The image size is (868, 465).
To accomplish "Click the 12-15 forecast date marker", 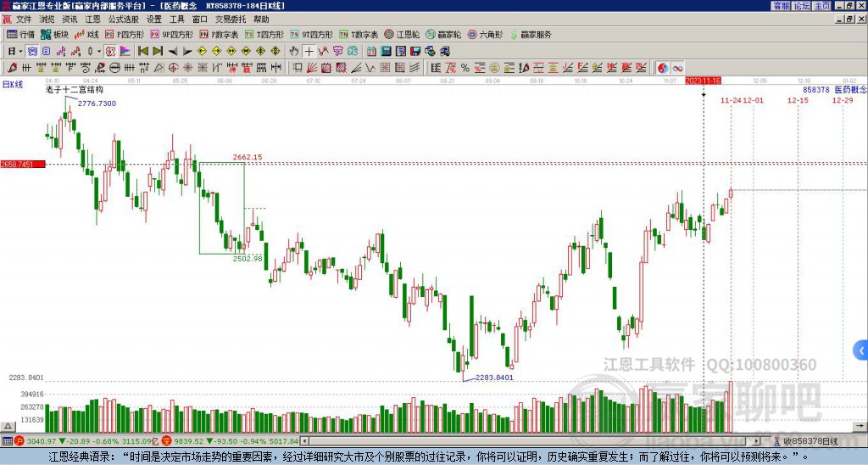I will (798, 100).
